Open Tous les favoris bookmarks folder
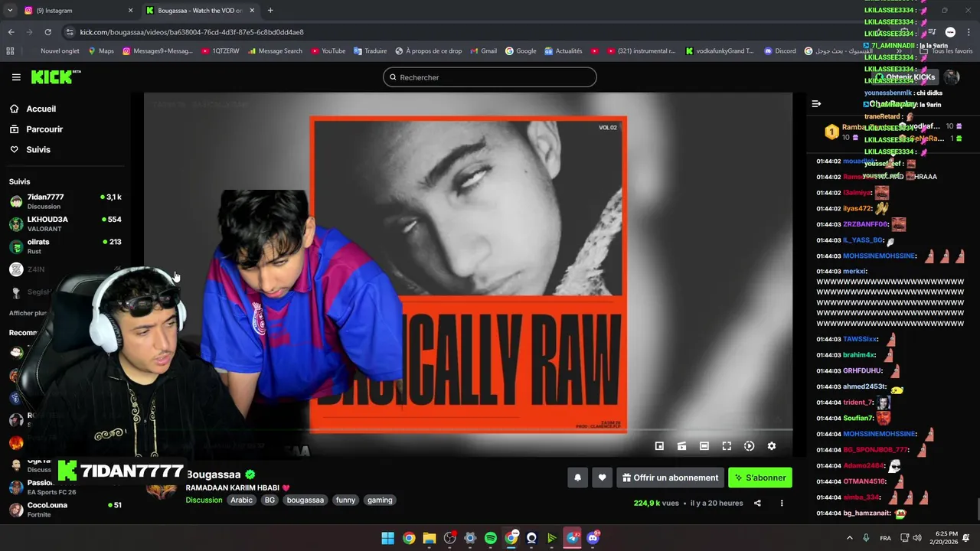 point(947,51)
